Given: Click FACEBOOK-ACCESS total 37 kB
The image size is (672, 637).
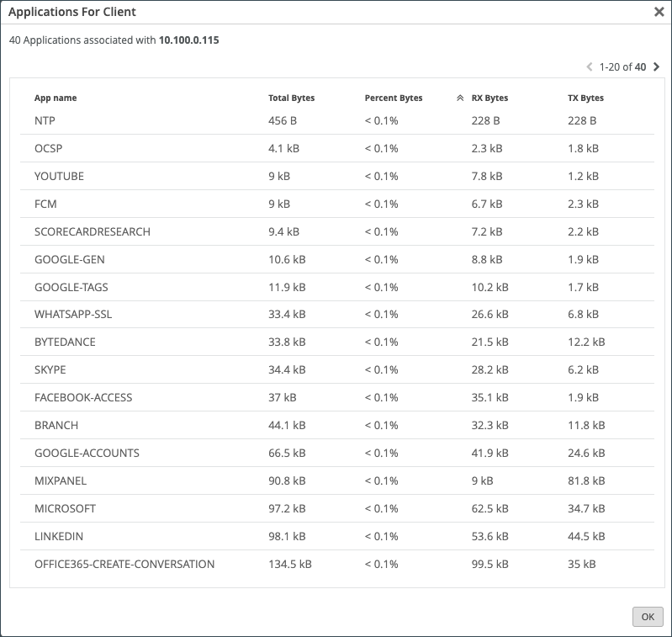Looking at the screenshot, I should [x=283, y=397].
